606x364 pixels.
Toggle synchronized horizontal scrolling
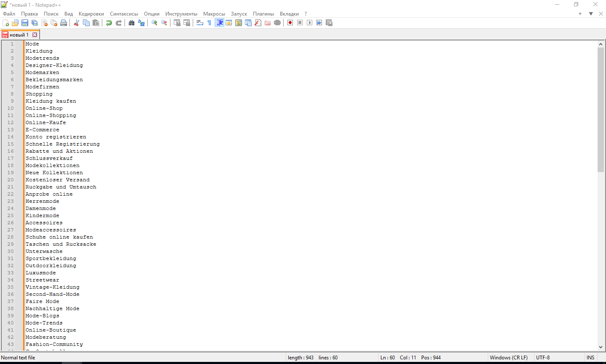[187, 23]
